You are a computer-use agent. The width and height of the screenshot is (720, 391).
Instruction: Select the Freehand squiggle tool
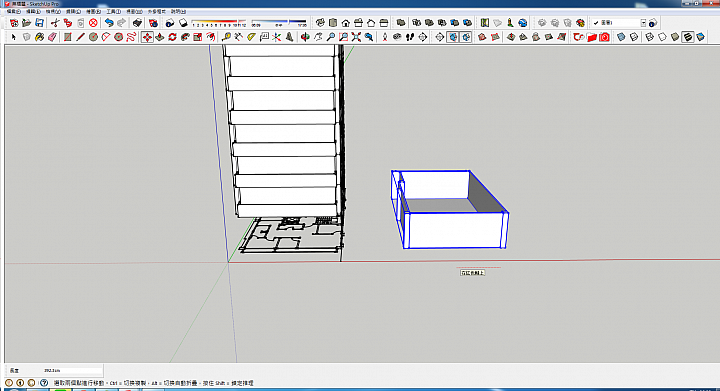pos(131,37)
